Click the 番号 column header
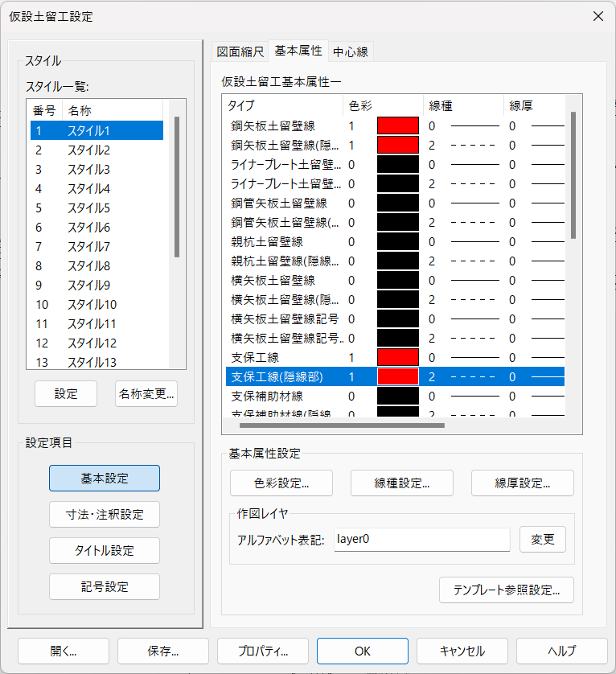The height and width of the screenshot is (674, 616). coord(45,110)
